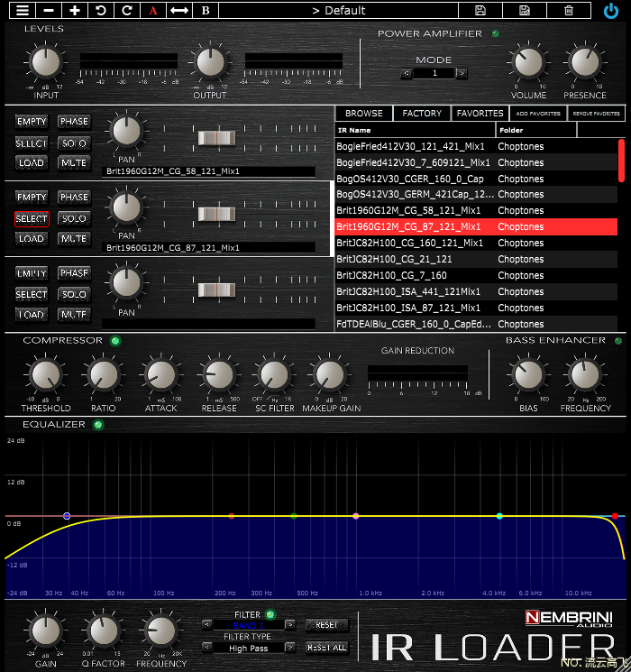Click the first slot PAN knob
The image size is (631, 672).
pos(126,131)
